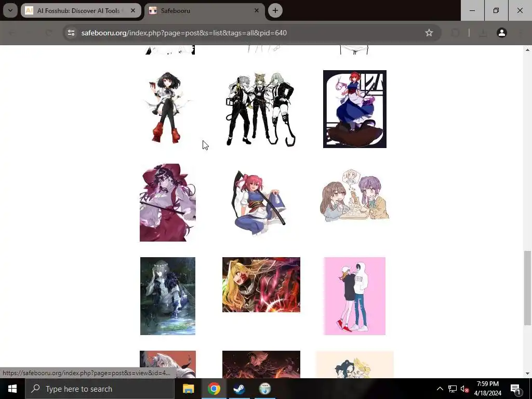Open the extensions icon in toolbar
Image resolution: width=532 pixels, height=399 pixels.
click(455, 33)
